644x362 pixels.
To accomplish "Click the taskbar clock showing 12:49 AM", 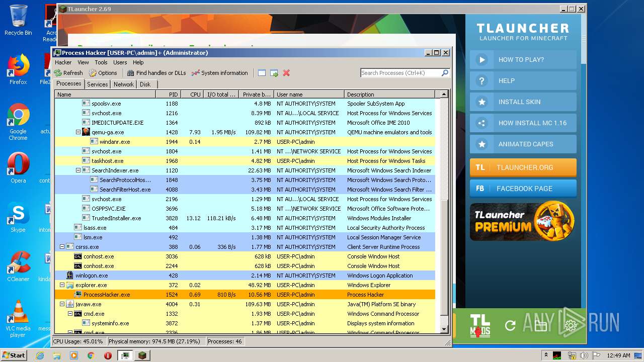I will [618, 355].
